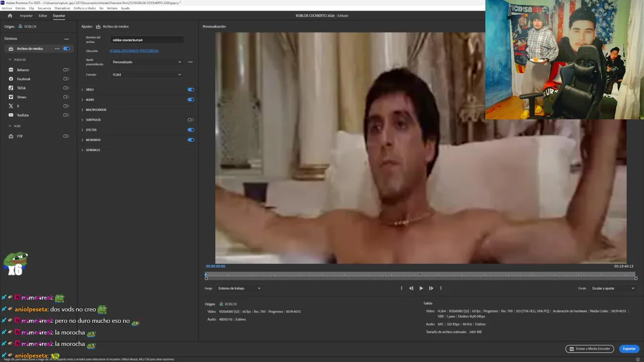Click Enviar a Media Encoder button
This screenshot has width=644, height=362.
coord(590,348)
